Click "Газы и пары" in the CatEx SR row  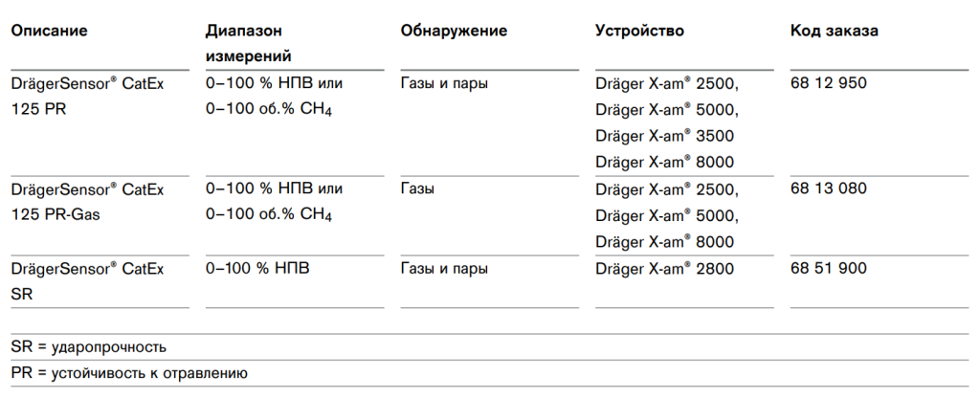(x=444, y=269)
